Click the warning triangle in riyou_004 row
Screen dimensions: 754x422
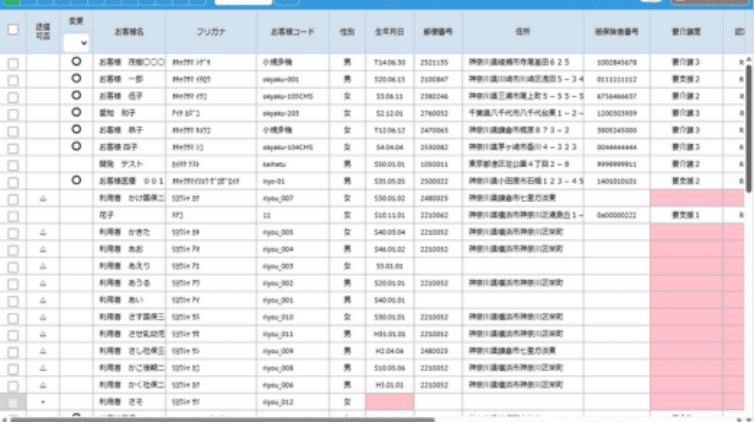coord(43,249)
